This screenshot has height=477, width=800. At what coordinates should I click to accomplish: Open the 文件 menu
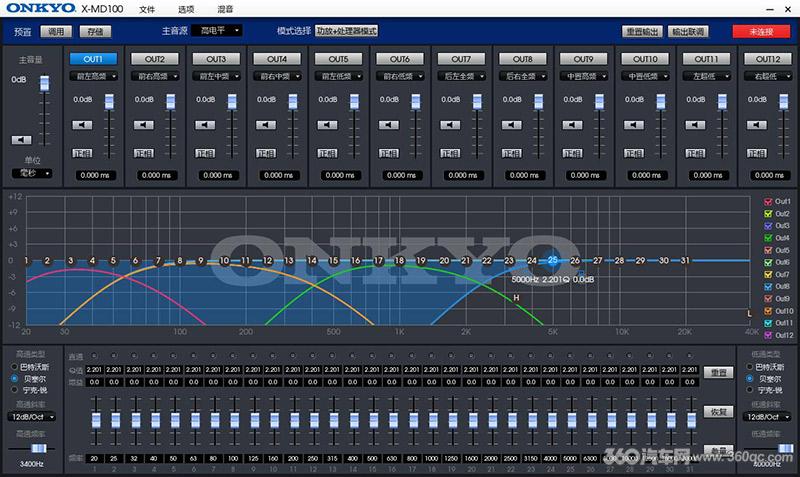[147, 9]
